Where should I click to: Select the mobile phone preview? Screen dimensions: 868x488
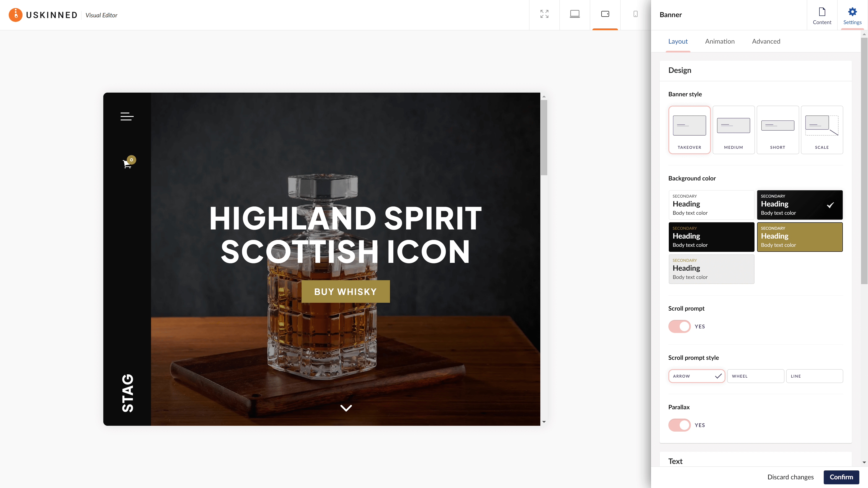tap(635, 14)
